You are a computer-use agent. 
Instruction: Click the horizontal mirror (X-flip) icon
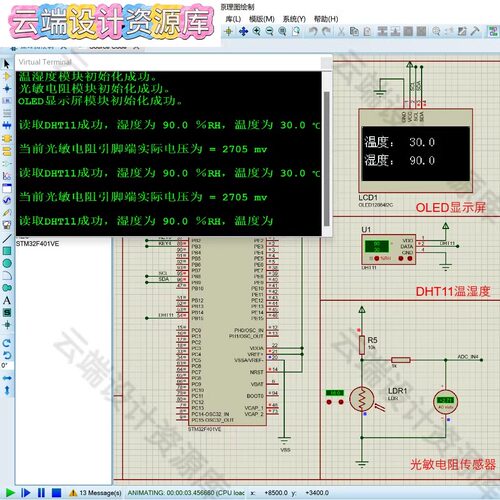tap(7, 378)
